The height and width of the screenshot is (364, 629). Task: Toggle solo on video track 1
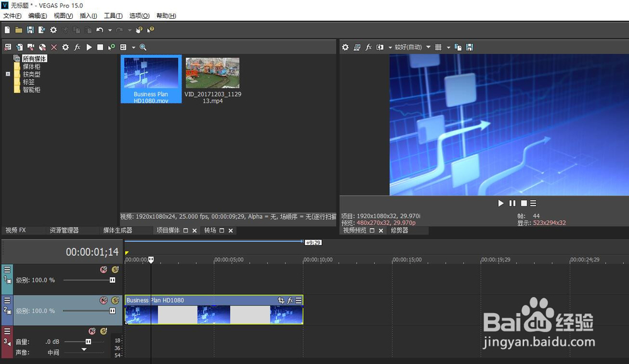[115, 270]
